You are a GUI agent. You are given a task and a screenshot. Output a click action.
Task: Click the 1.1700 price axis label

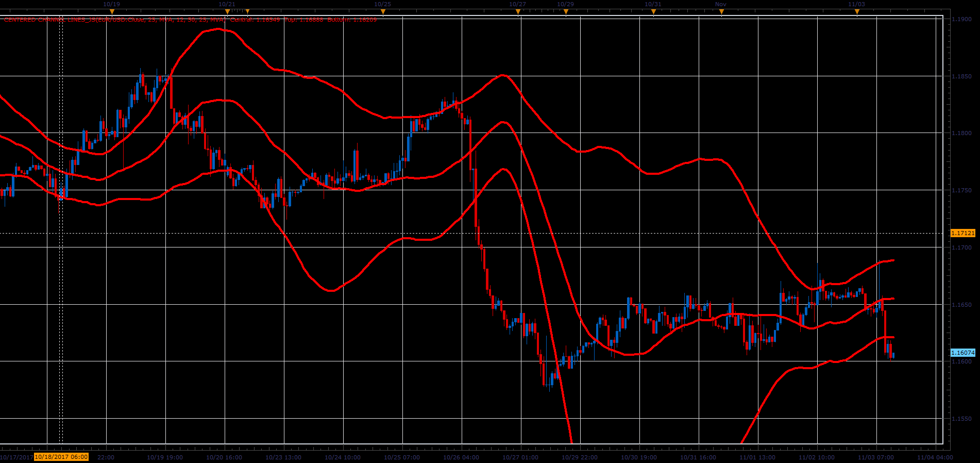click(961, 247)
